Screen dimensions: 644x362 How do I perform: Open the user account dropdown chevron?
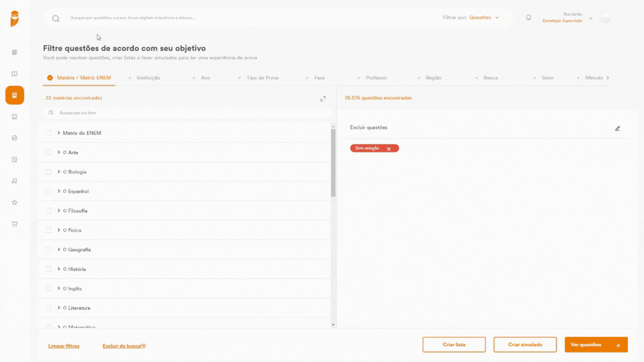click(x=591, y=18)
